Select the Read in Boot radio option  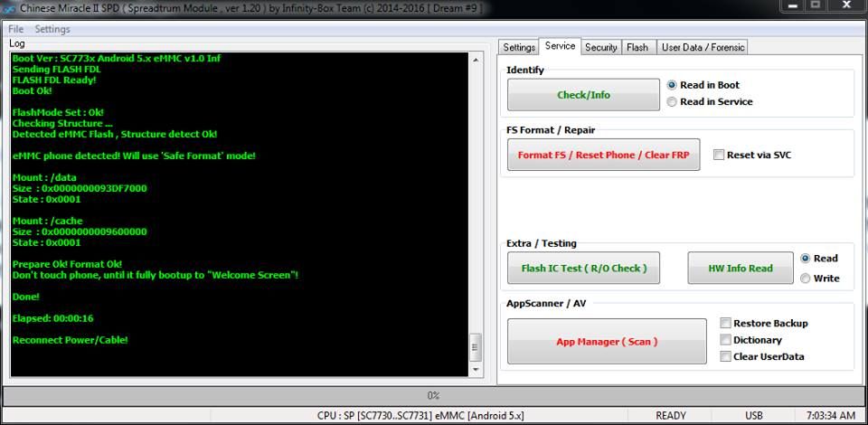click(672, 85)
